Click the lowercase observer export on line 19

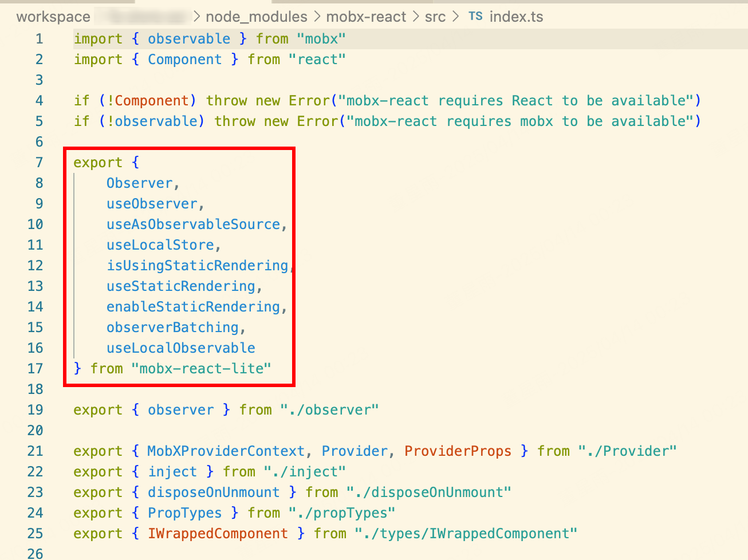(180, 410)
